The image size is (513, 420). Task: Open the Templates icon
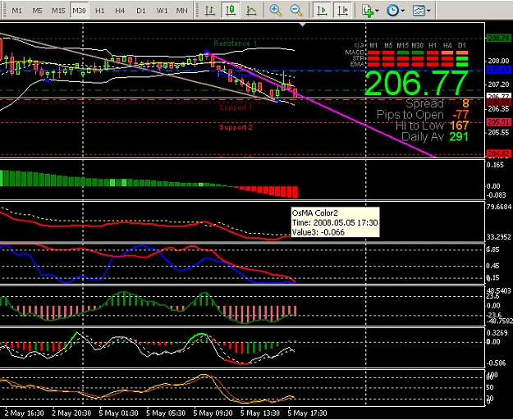point(418,11)
